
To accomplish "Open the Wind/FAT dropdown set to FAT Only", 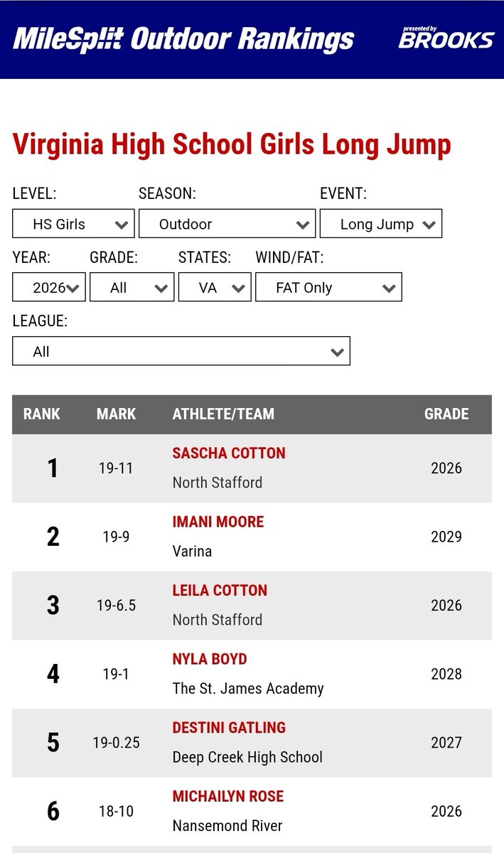I will tap(328, 287).
